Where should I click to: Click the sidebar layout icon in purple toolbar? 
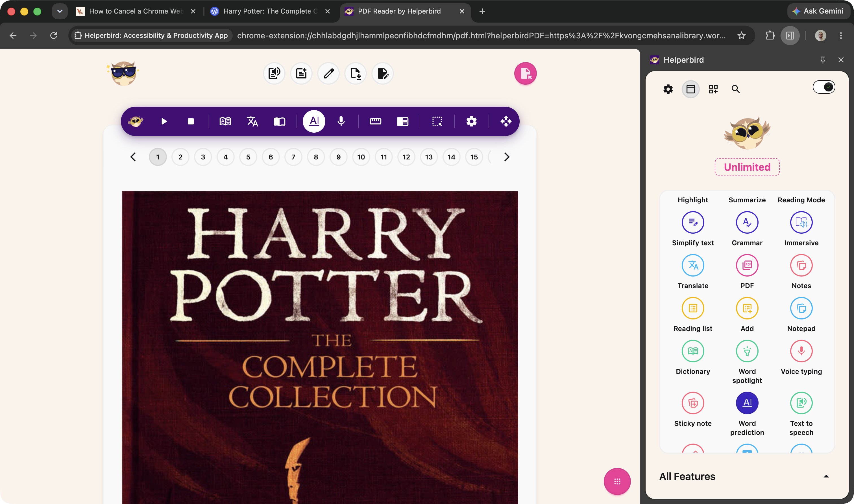coord(403,121)
